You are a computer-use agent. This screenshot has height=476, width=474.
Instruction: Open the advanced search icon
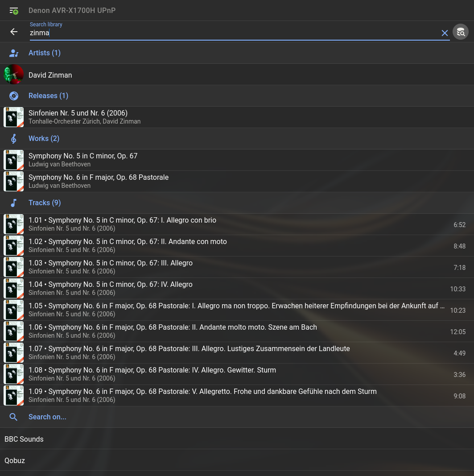(461, 32)
